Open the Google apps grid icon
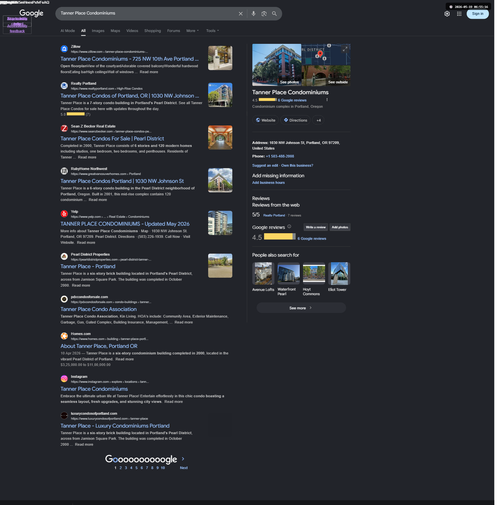This screenshot has height=505, width=500. tap(459, 14)
